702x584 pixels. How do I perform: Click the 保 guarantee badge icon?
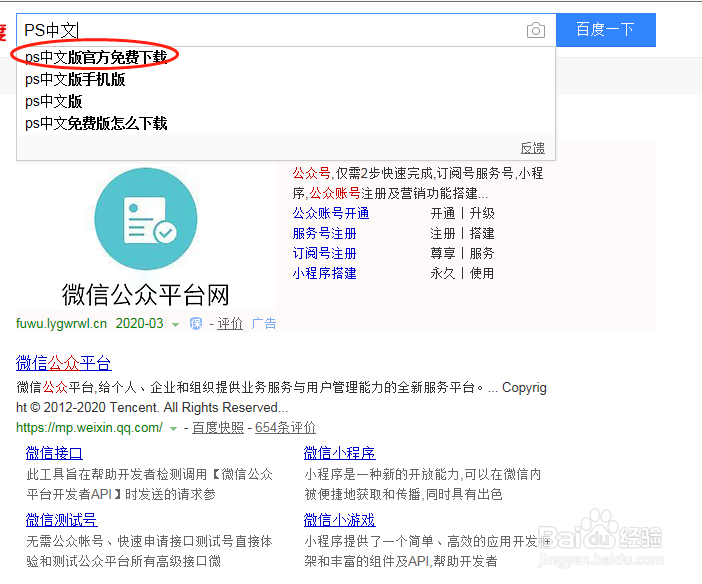(196, 323)
